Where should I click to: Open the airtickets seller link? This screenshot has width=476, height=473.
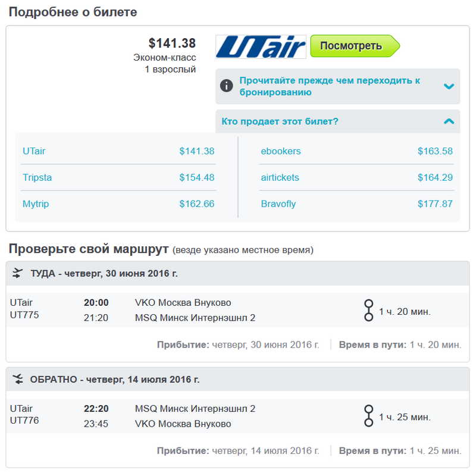click(x=280, y=177)
